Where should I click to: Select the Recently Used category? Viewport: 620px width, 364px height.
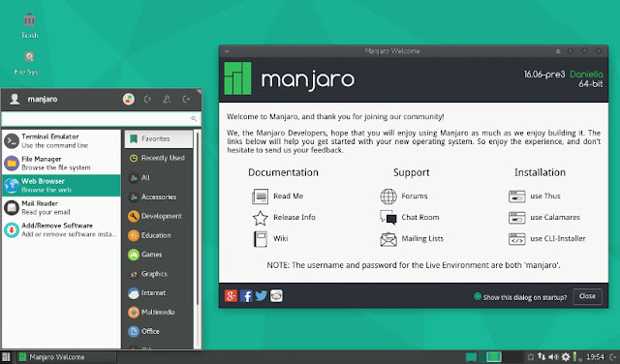pos(159,158)
